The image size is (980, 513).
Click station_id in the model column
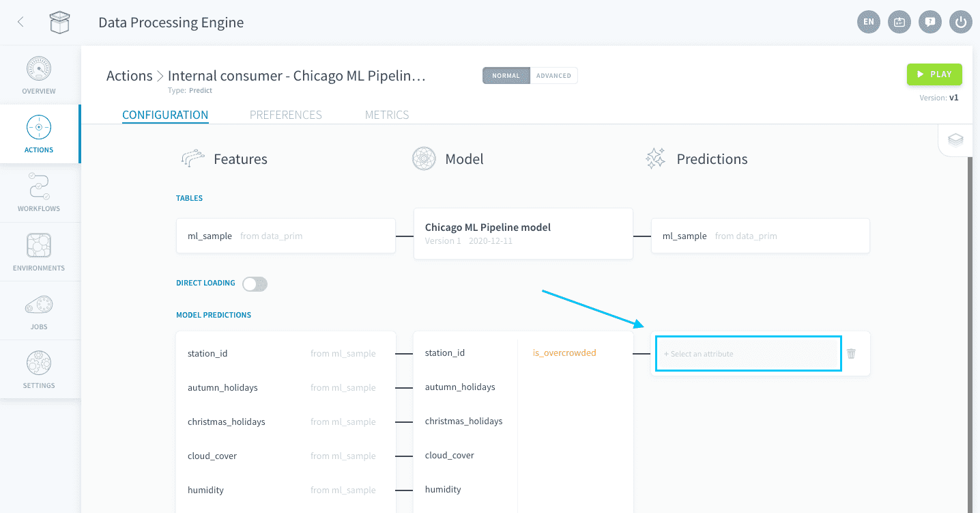coord(445,352)
